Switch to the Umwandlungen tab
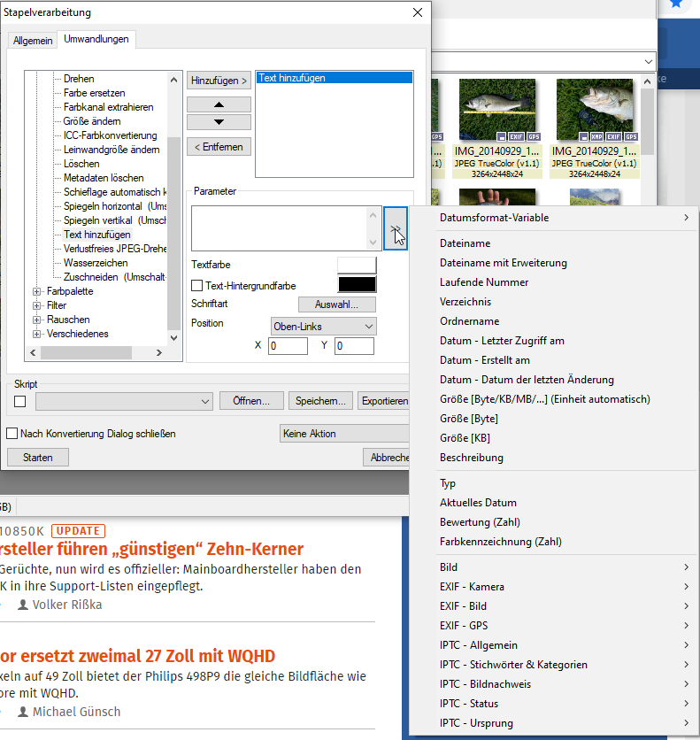This screenshot has width=700, height=740. [x=96, y=39]
